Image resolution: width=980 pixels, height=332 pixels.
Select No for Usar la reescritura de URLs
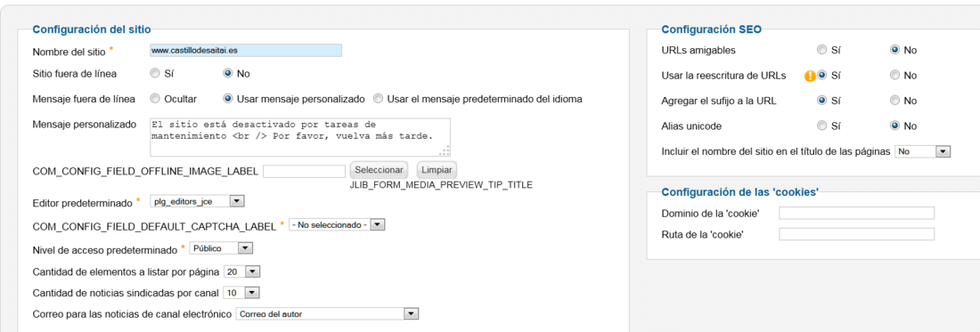coord(895,76)
